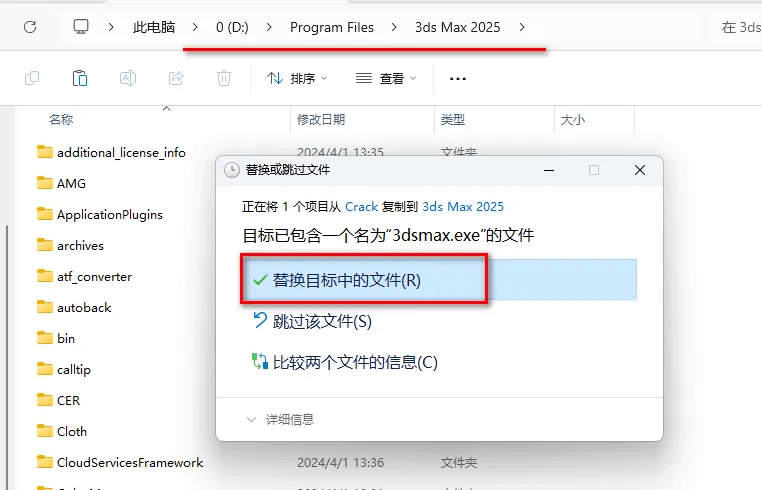
Task: Click the compare files icon beside 比较
Action: (260, 361)
